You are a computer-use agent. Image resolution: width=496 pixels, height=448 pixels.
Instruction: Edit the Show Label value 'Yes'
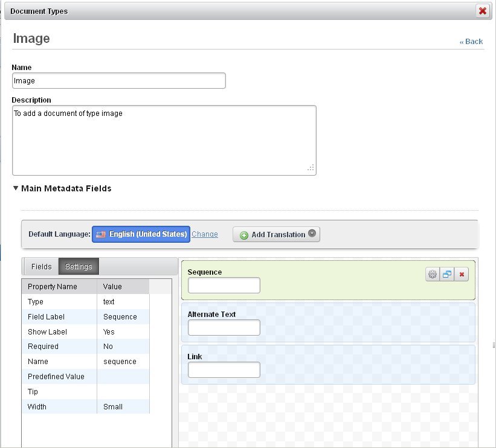[x=123, y=332]
